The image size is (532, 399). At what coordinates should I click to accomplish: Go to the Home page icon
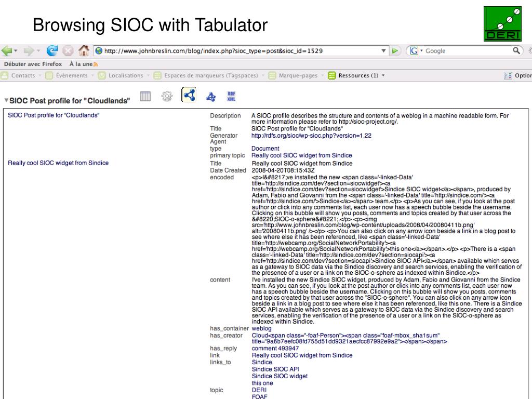[84, 50]
